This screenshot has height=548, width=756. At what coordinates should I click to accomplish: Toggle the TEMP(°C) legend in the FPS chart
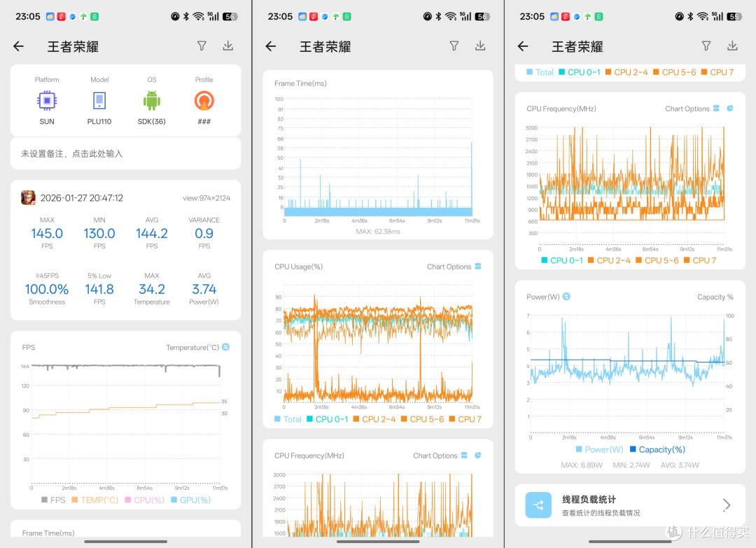click(95, 500)
